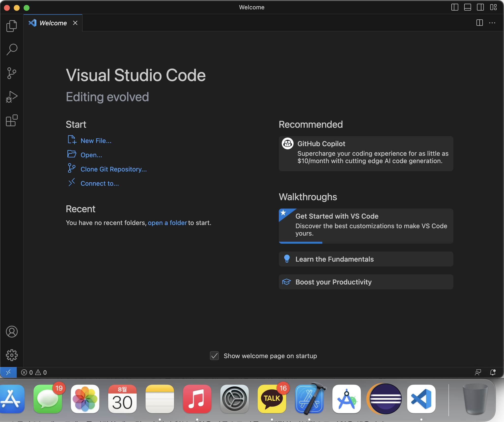Open editor More Actions ellipsis menu
The image size is (504, 422).
click(492, 23)
